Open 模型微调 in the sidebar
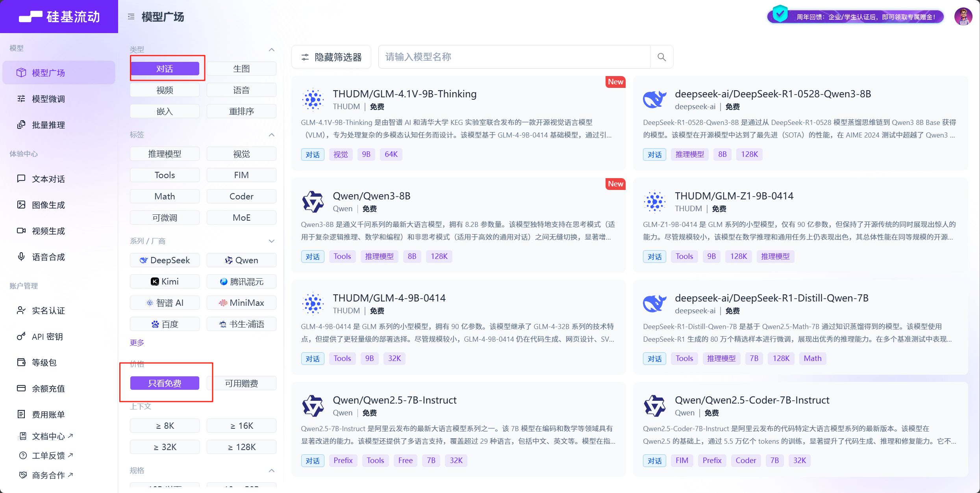 (59, 99)
